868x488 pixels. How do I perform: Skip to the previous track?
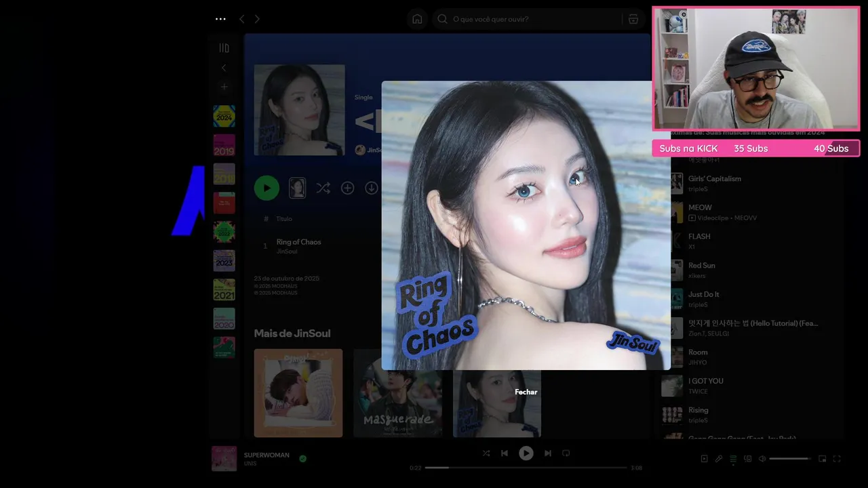click(x=505, y=453)
